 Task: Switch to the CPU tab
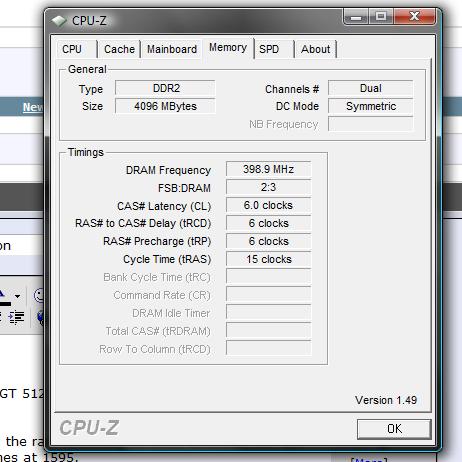tap(77, 49)
